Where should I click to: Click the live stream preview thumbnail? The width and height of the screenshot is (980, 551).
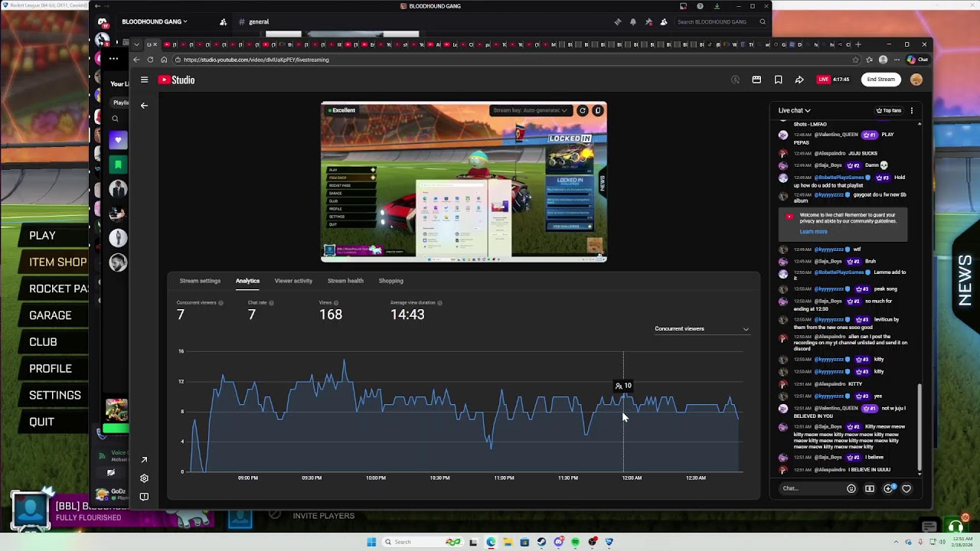(x=464, y=181)
